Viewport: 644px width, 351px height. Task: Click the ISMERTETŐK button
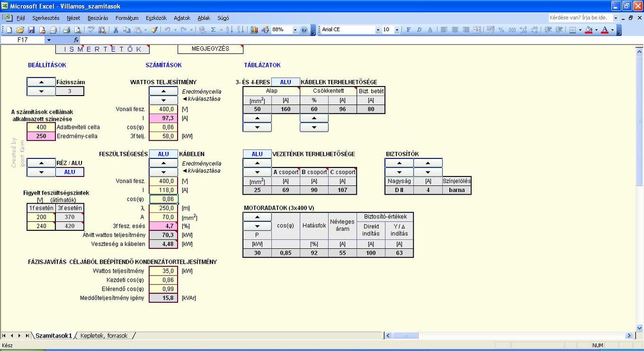(103, 49)
